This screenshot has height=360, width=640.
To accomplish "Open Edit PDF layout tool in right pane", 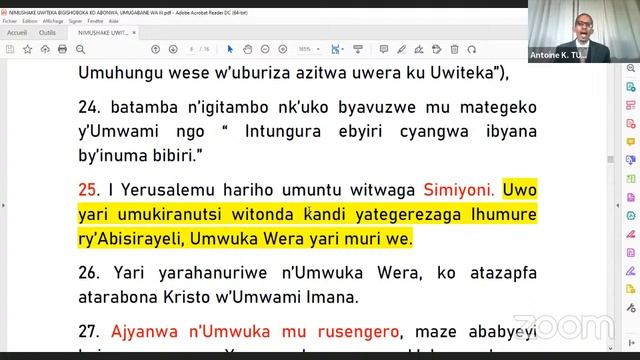I will pyautogui.click(x=631, y=105).
